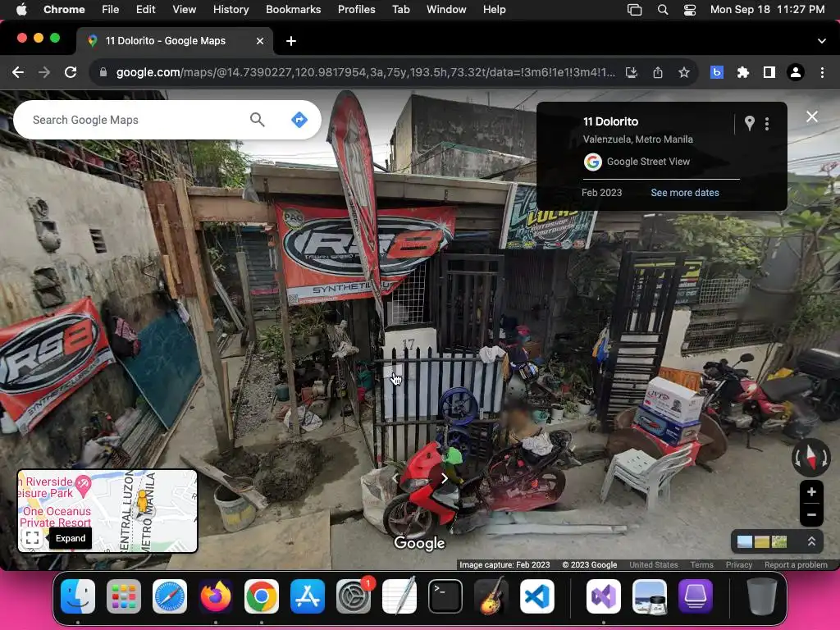Click the location pin icon in info card
840x630 pixels.
[750, 124]
